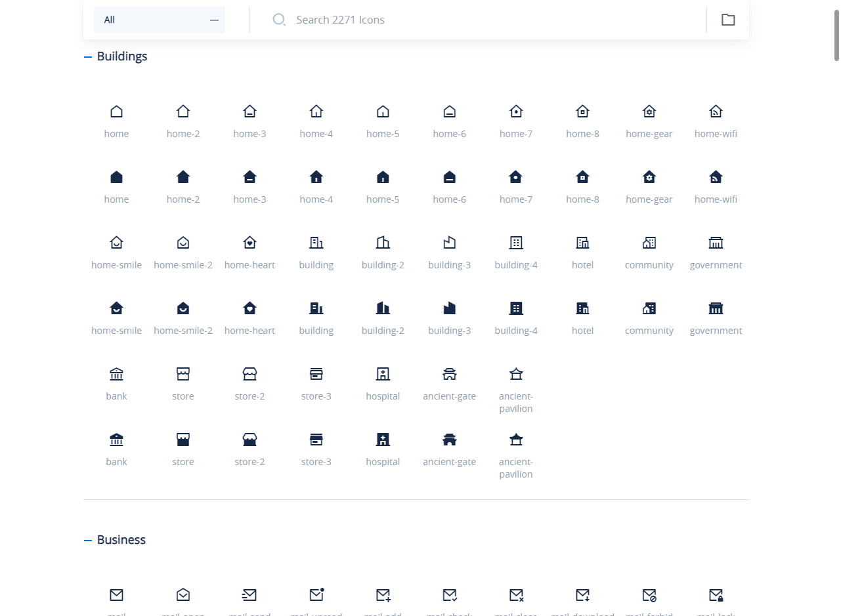Pick the filled ancient-pavilion icon

pyautogui.click(x=516, y=440)
